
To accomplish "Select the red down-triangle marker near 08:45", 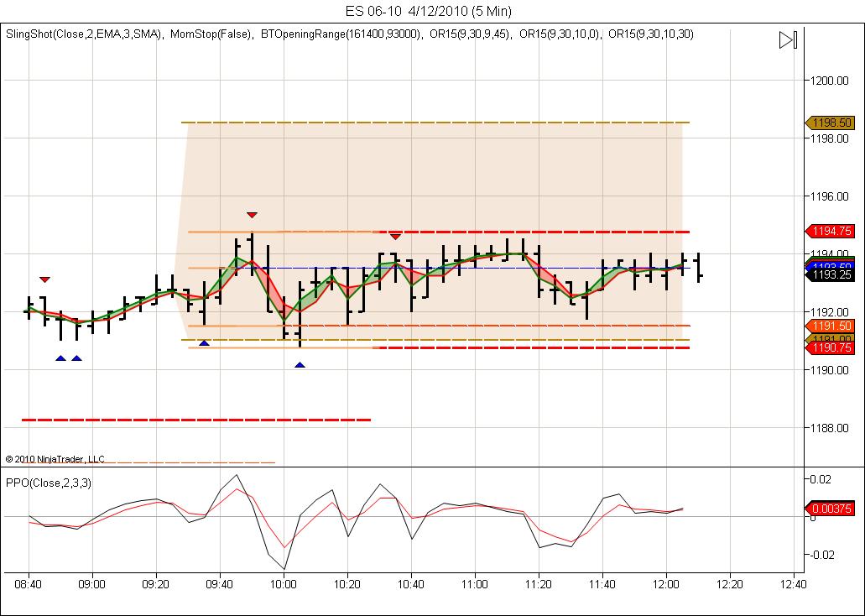I will click(x=44, y=279).
